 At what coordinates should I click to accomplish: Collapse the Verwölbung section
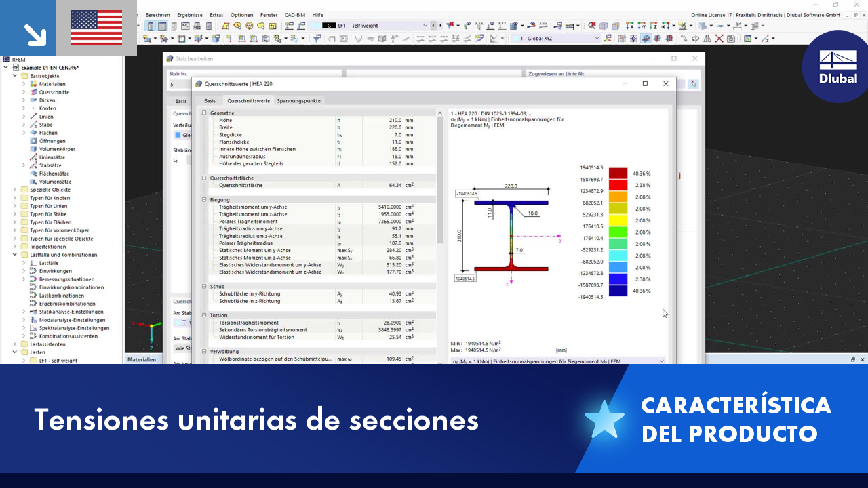pyautogui.click(x=205, y=352)
